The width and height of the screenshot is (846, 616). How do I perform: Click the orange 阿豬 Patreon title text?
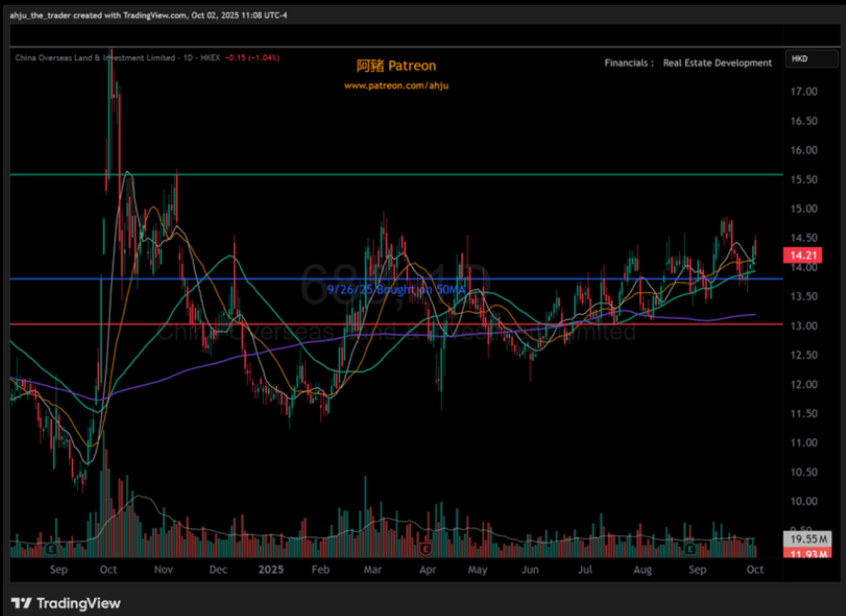pos(396,66)
